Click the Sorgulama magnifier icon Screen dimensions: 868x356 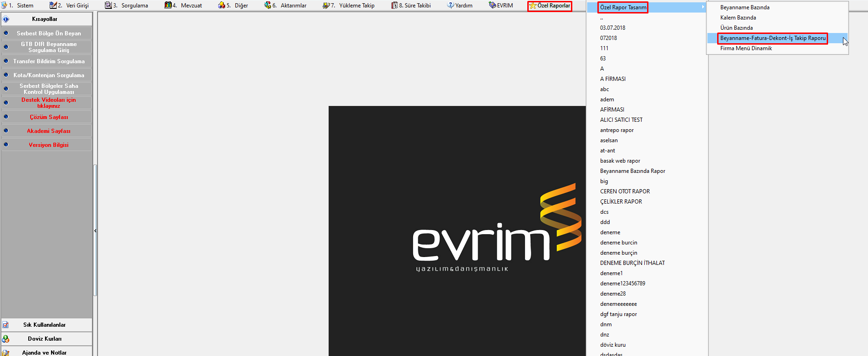tap(108, 6)
